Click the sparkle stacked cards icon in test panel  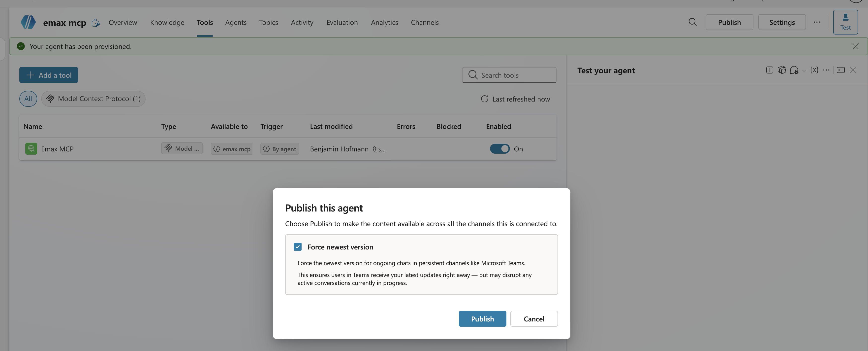(782, 70)
